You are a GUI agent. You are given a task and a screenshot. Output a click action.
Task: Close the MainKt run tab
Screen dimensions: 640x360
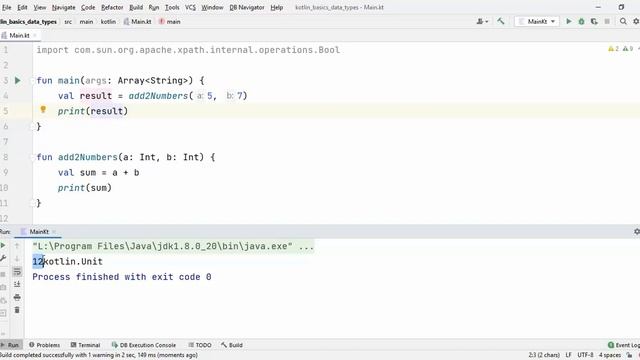[54, 231]
